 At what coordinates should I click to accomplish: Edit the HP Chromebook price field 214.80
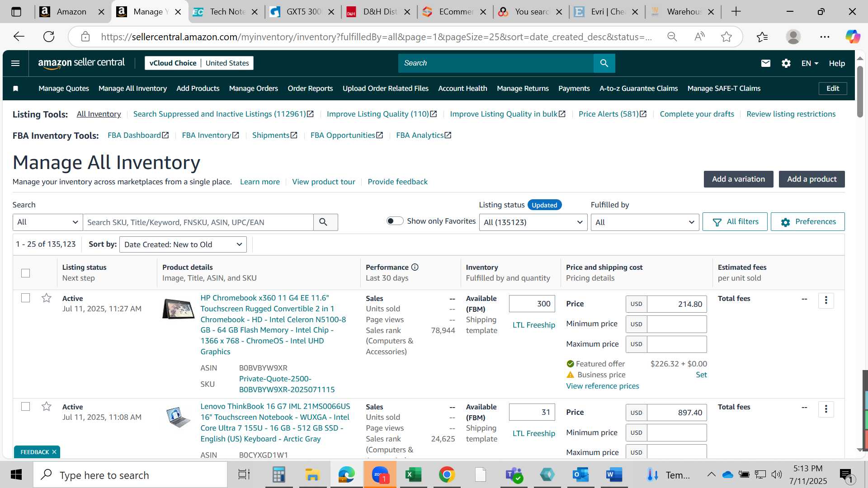(676, 304)
